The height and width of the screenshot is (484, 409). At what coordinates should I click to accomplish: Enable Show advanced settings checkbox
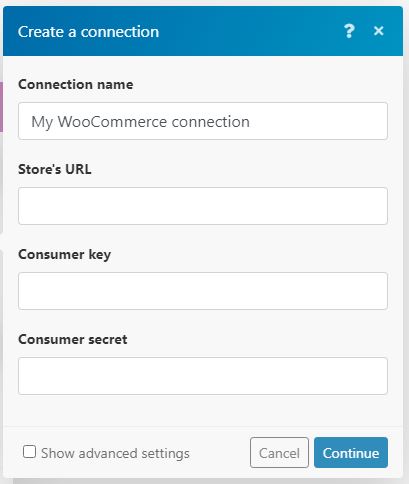click(x=29, y=452)
